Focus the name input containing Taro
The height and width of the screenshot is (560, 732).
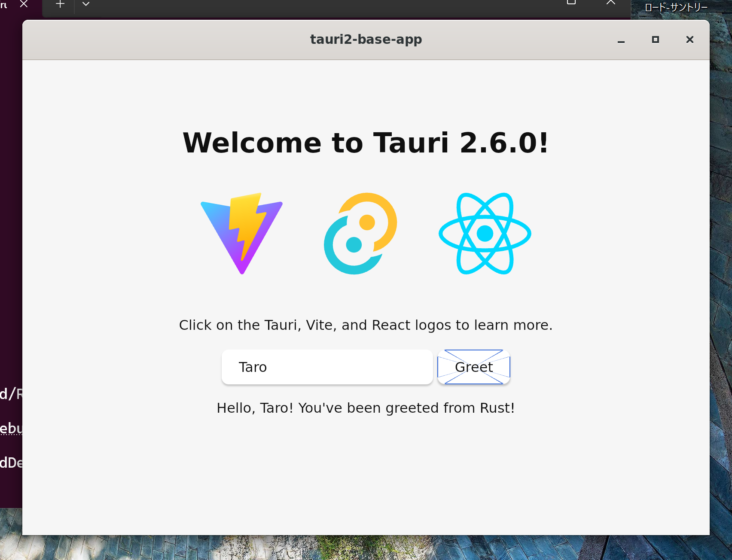click(327, 367)
